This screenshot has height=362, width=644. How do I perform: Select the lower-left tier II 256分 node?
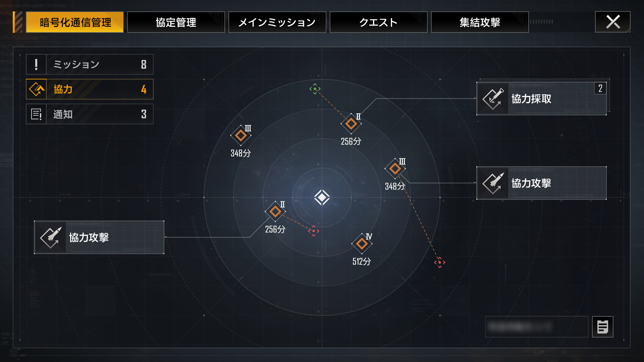click(275, 212)
